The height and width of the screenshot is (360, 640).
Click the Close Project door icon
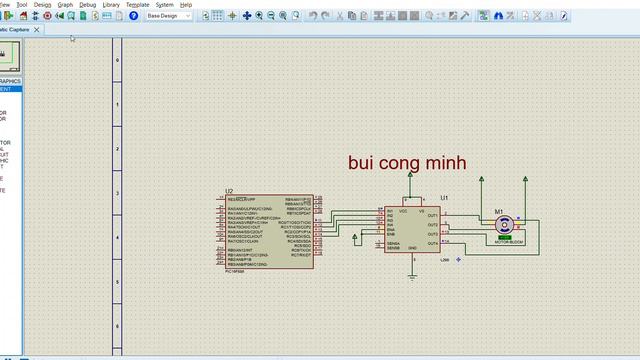[9, 16]
